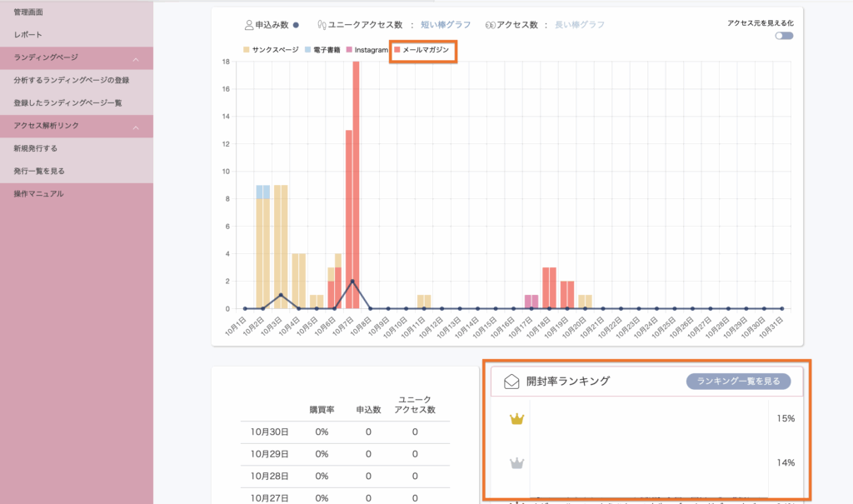The width and height of the screenshot is (853, 504).
Task: Click the dark 申込み数 legend dot
Action: [296, 25]
